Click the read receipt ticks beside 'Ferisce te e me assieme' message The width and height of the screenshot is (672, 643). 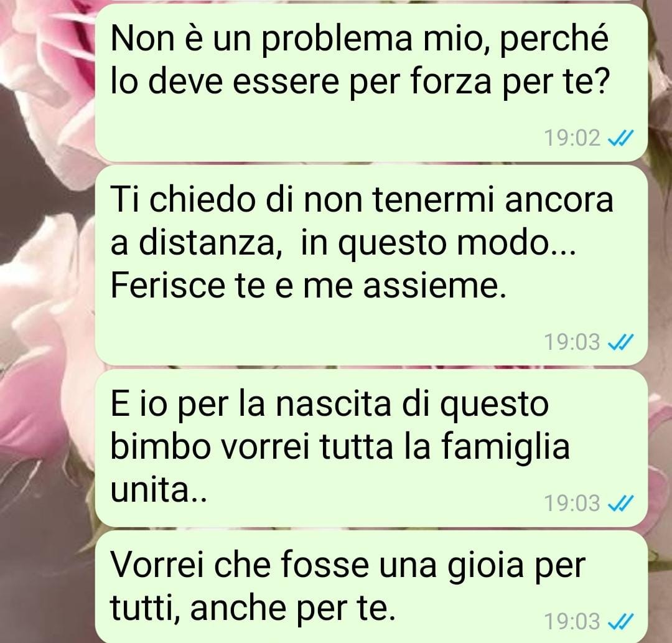620,342
